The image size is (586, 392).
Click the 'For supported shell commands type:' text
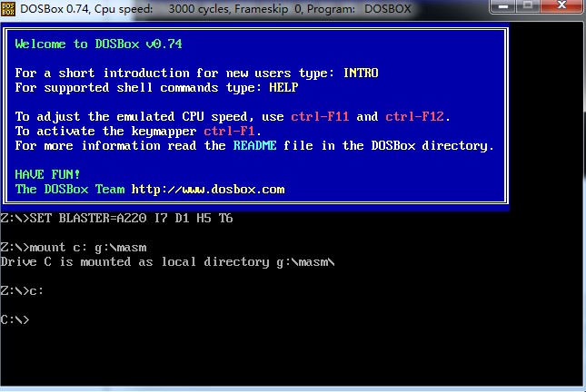[138, 87]
